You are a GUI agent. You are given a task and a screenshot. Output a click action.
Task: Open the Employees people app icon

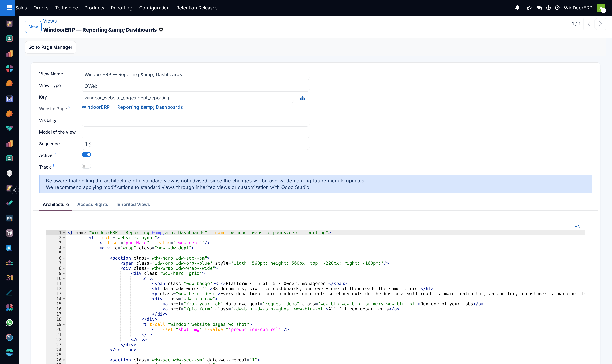click(9, 263)
